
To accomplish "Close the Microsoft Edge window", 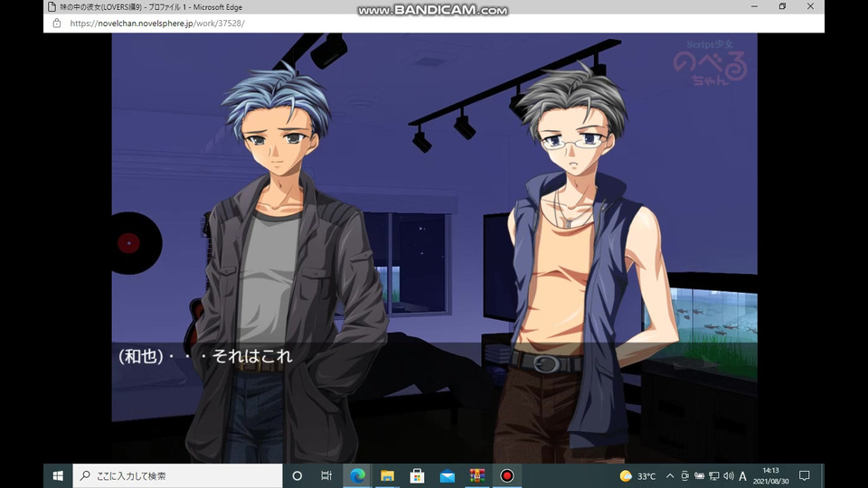I will (810, 6).
